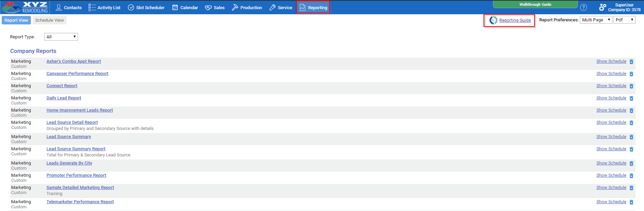Open the Multi Page preference dropdown
The height and width of the screenshot is (211, 644).
coord(596,20)
